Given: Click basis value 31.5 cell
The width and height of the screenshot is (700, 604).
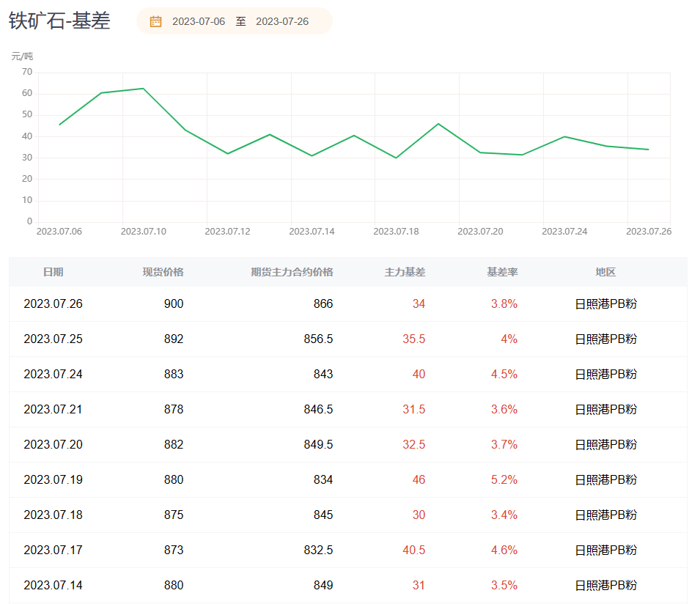Looking at the screenshot, I should click(414, 409).
